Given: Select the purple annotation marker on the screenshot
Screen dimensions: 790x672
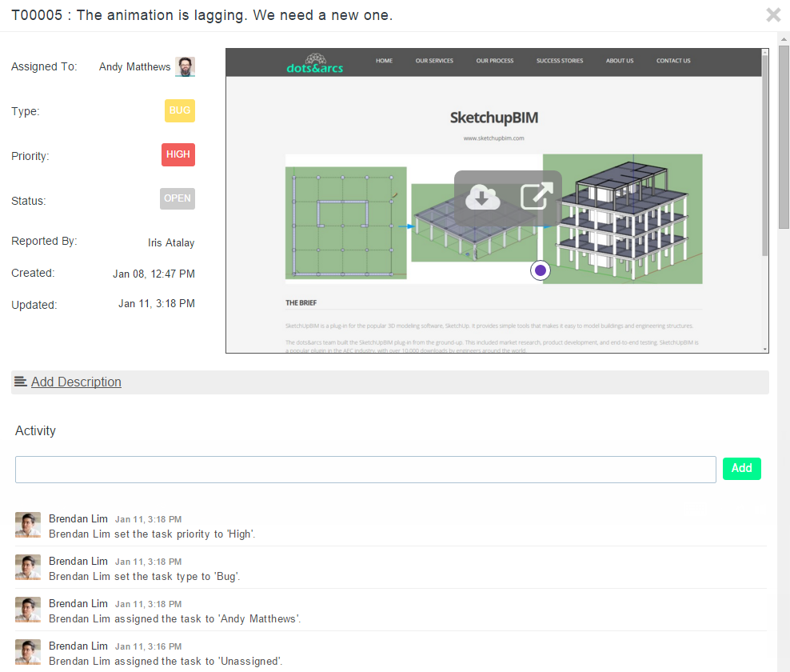Looking at the screenshot, I should (540, 270).
